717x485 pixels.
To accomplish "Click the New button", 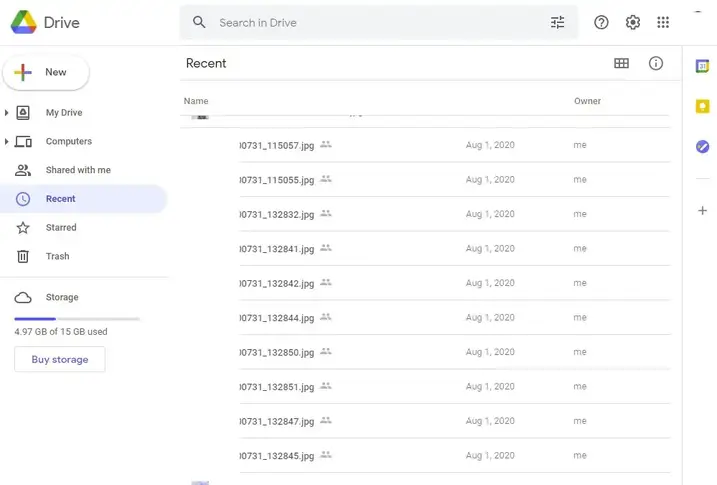I will [46, 72].
